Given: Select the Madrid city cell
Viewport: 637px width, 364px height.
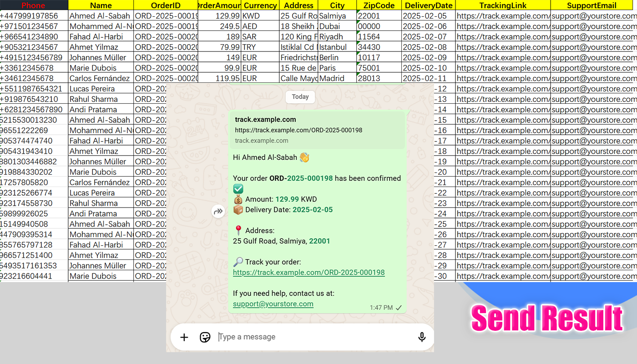Looking at the screenshot, I should (x=337, y=79).
